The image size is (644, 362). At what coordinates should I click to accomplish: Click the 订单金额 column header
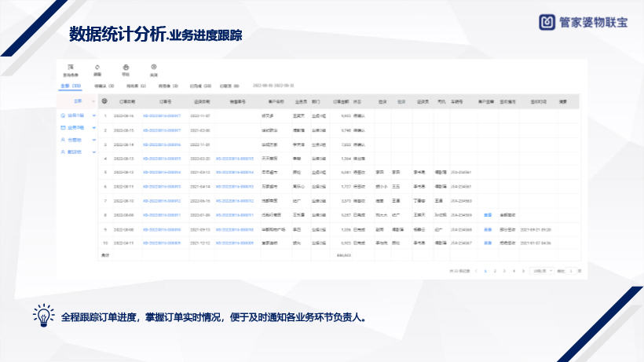click(338, 101)
